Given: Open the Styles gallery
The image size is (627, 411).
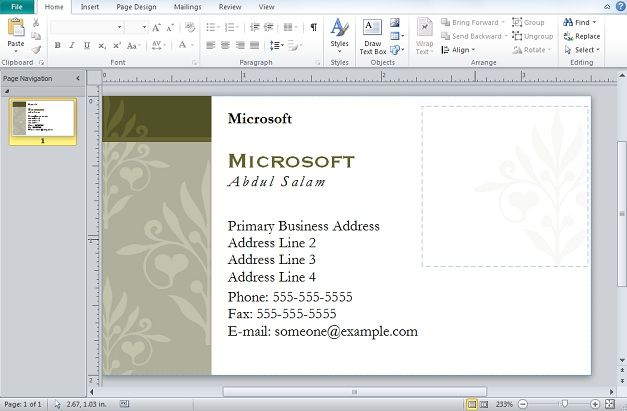Looking at the screenshot, I should pyautogui.click(x=339, y=35).
